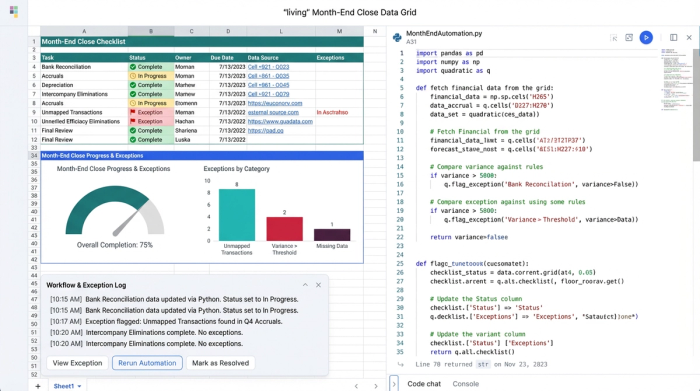Open the Cell +921 - 0079 data source link
Viewport: 700px width, 391px height.
click(268, 94)
